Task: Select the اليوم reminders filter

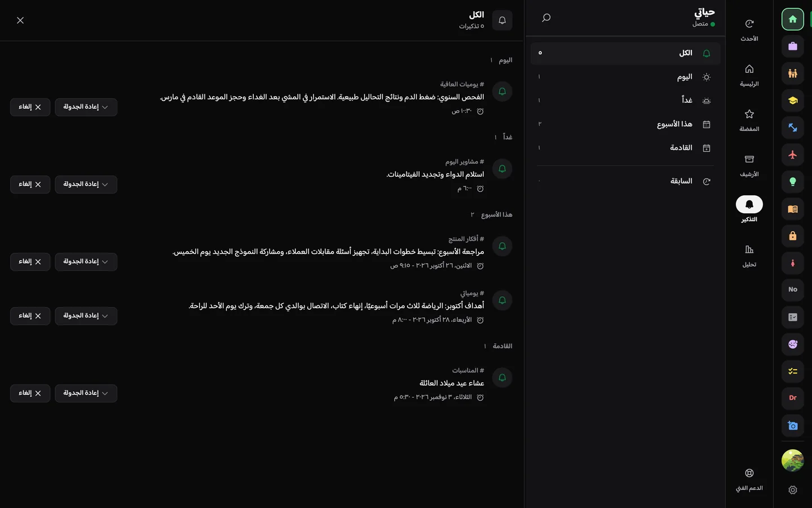Action: [625, 77]
